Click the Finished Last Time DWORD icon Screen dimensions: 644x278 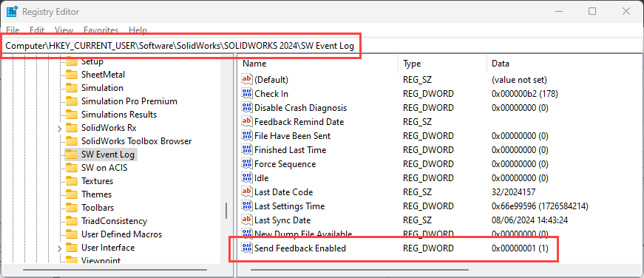[x=247, y=150]
